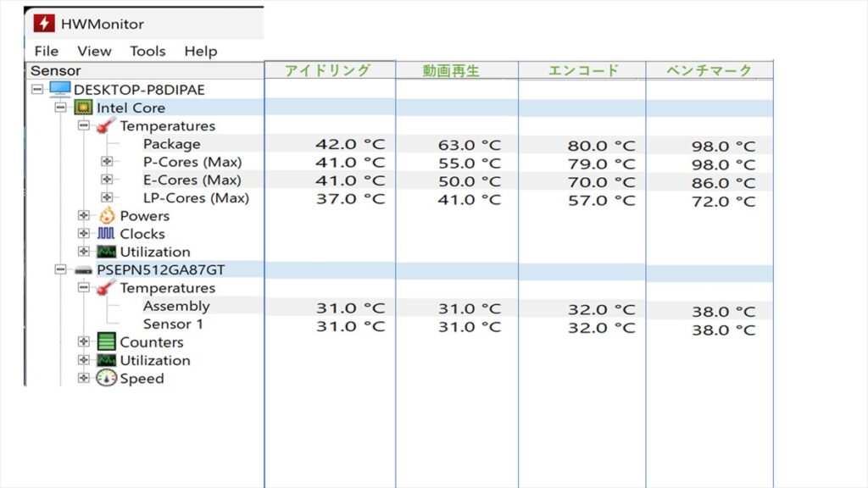Click the PSEPN512GA87GT drive icon
Image resolution: width=868 pixels, height=488 pixels.
[83, 270]
